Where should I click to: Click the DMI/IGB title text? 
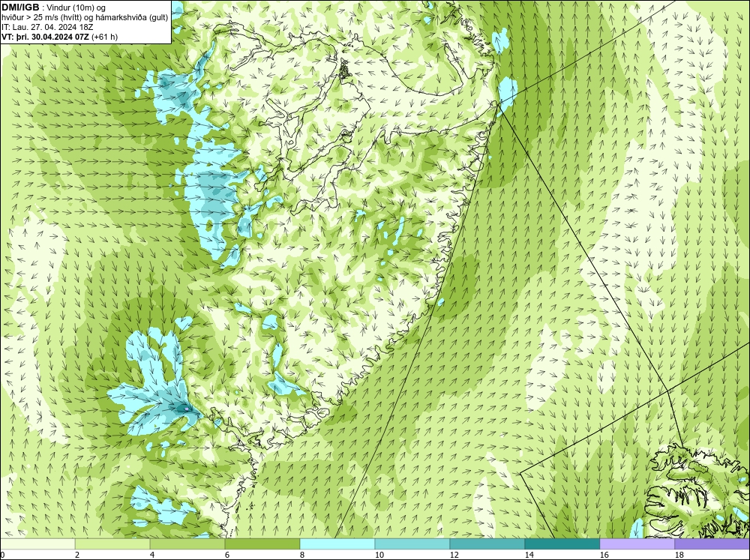(x=20, y=7)
